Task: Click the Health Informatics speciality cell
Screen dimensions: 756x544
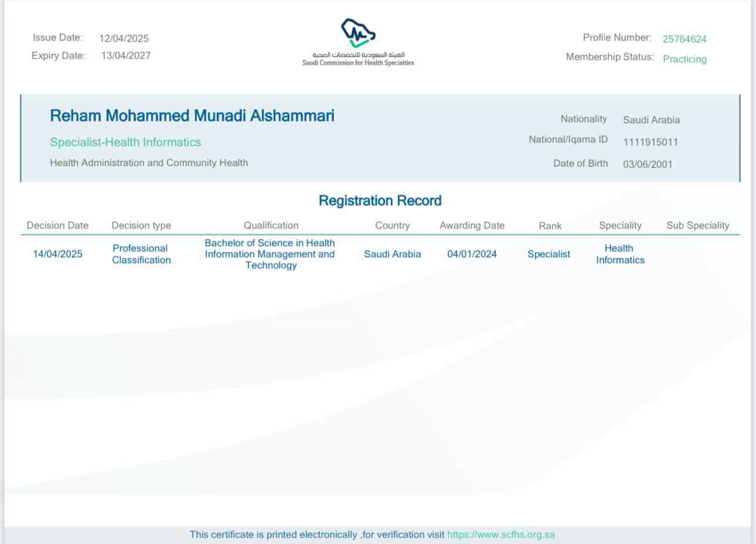Action: (x=620, y=254)
